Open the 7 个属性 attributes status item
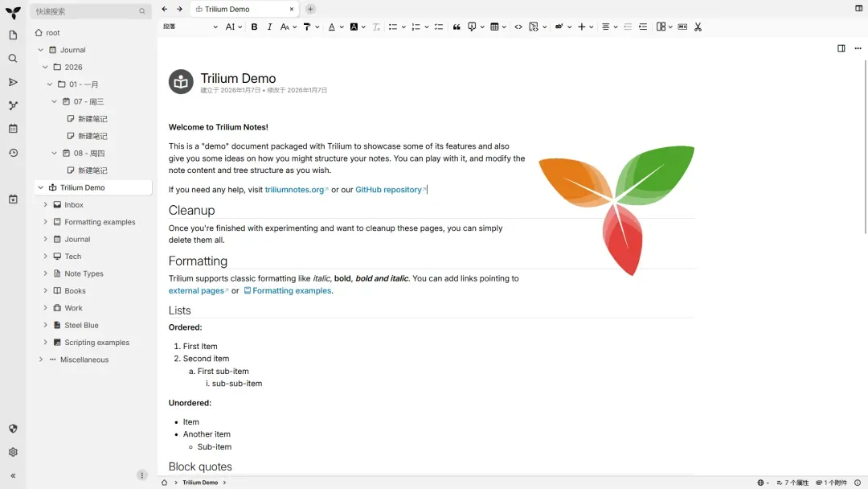This screenshot has width=868, height=489. coord(792,483)
